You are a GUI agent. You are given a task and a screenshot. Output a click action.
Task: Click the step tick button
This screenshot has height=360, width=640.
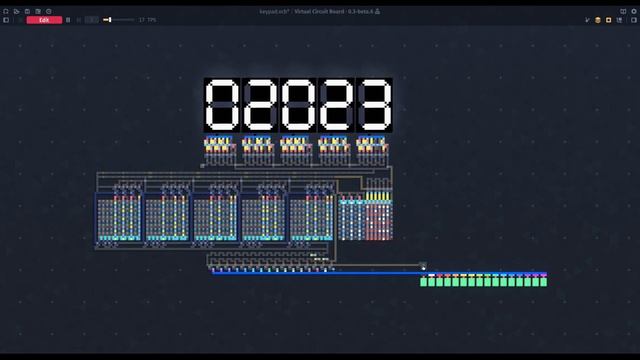pyautogui.click(x=79, y=20)
